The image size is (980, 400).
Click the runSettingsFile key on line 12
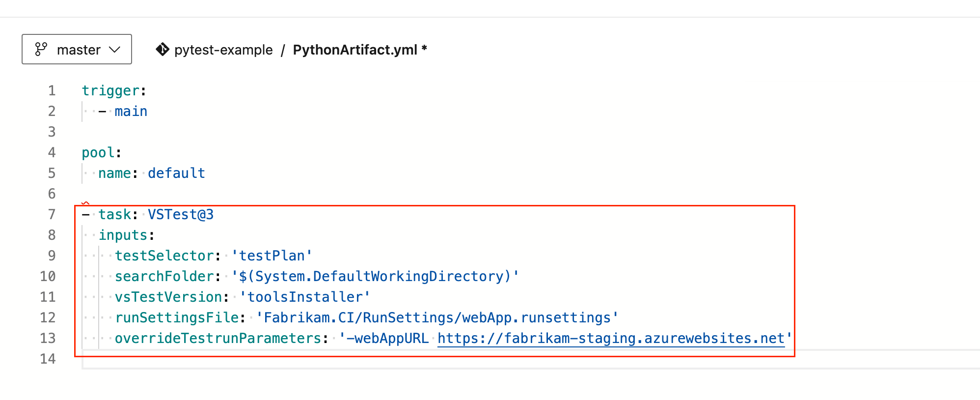(178, 317)
